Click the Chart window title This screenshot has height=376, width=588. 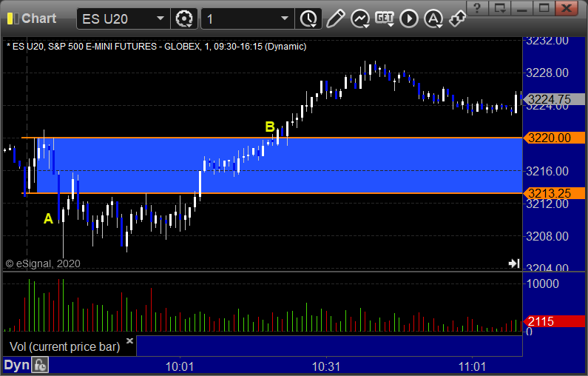39,19
